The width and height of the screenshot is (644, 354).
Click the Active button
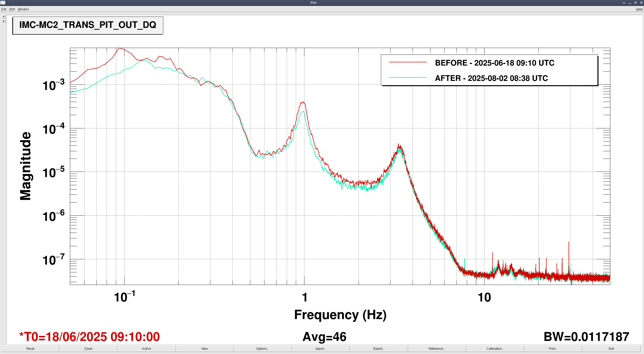(146, 348)
